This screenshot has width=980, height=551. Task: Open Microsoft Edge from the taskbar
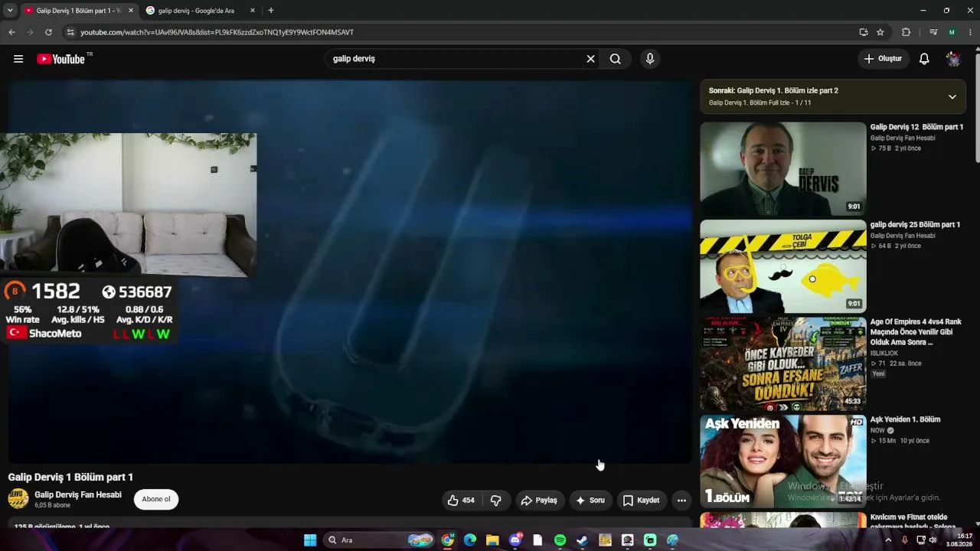click(x=470, y=540)
